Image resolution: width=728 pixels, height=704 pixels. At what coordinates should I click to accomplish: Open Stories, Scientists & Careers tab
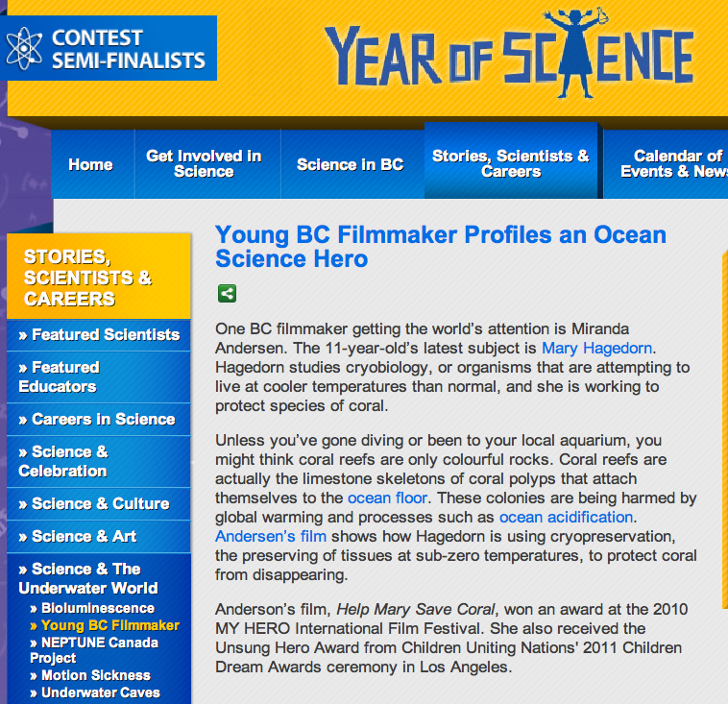click(x=510, y=163)
